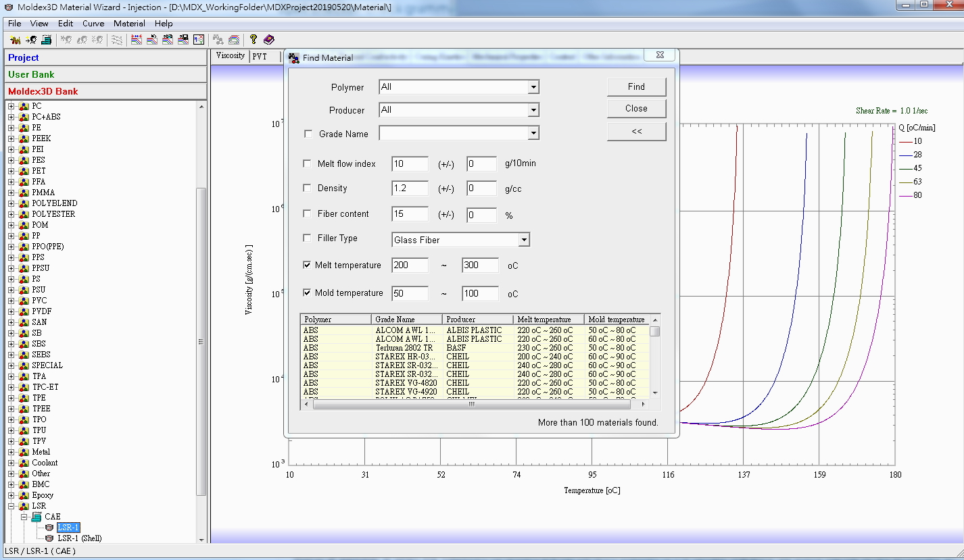Click the PMMA polymer group icon
This screenshot has height=560, width=964.
[x=24, y=193]
